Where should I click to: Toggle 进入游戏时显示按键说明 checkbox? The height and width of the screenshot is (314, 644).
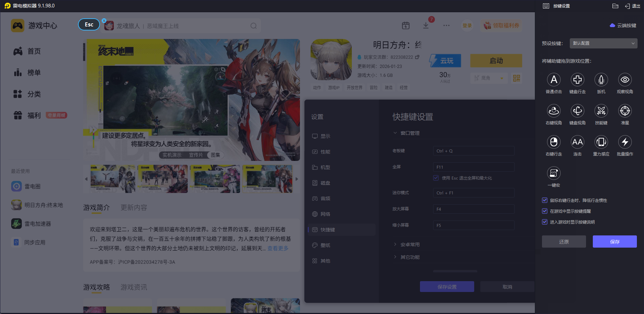point(545,222)
